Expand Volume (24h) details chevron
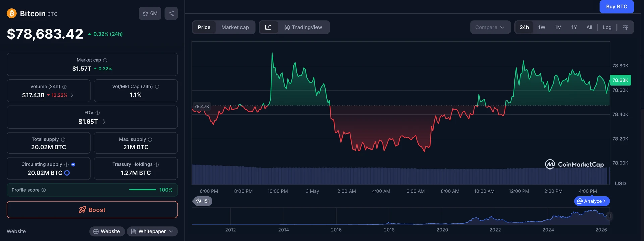The height and width of the screenshot is (241, 644). point(72,95)
